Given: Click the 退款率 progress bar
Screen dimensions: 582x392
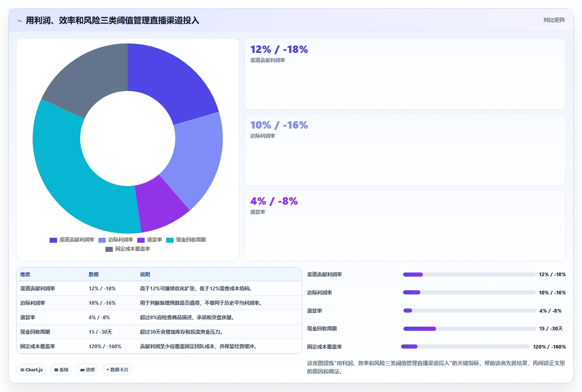Looking at the screenshot, I should coord(470,311).
